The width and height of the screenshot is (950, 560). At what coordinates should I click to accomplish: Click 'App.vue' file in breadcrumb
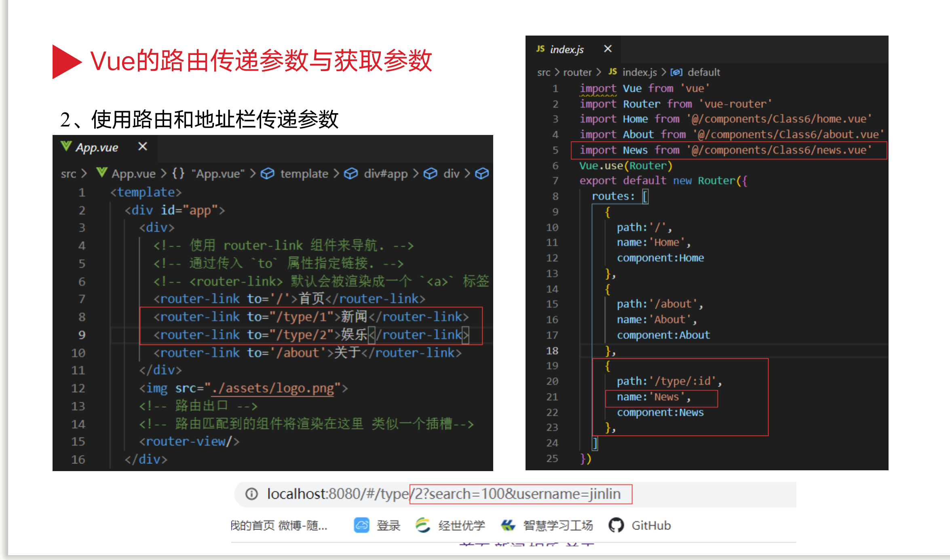click(133, 174)
